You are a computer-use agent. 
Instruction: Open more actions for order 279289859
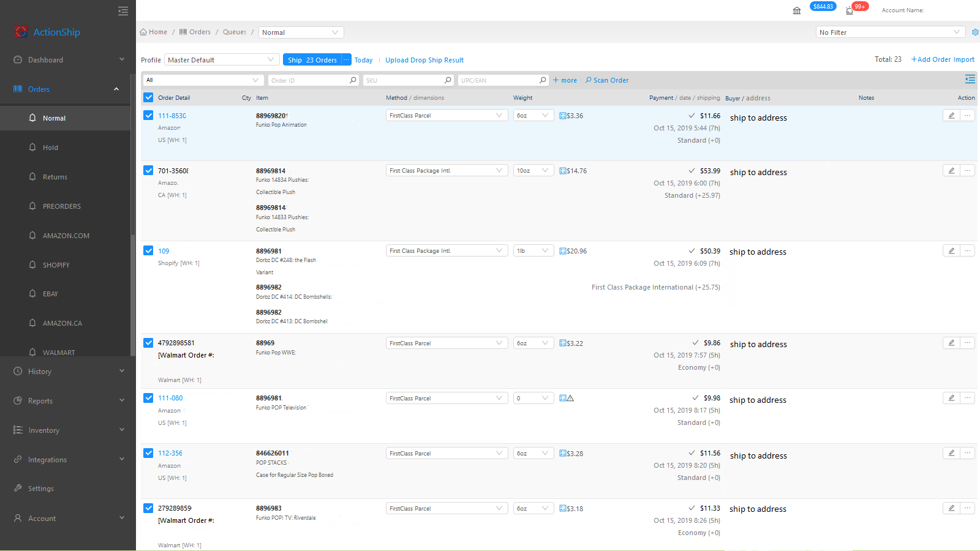(967, 508)
